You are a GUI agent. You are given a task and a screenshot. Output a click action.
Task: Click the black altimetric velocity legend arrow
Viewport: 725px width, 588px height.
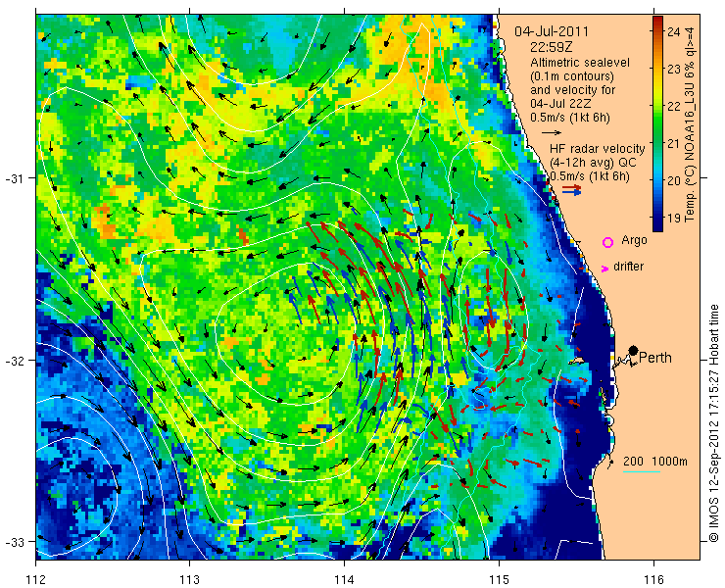[552, 132]
